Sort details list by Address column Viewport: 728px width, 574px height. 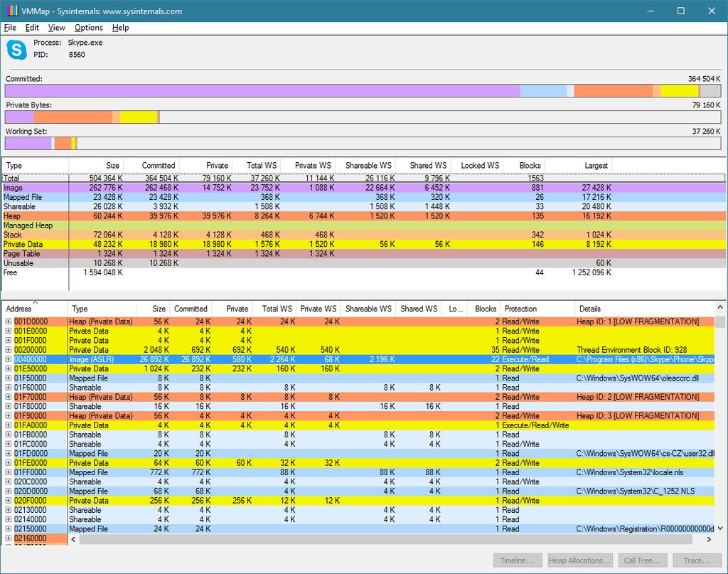[36, 309]
